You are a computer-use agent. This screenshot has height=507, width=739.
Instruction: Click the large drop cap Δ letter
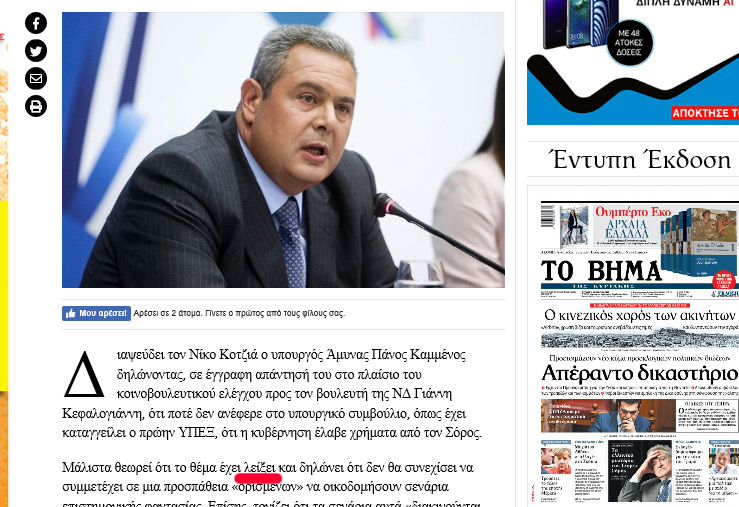(83, 374)
